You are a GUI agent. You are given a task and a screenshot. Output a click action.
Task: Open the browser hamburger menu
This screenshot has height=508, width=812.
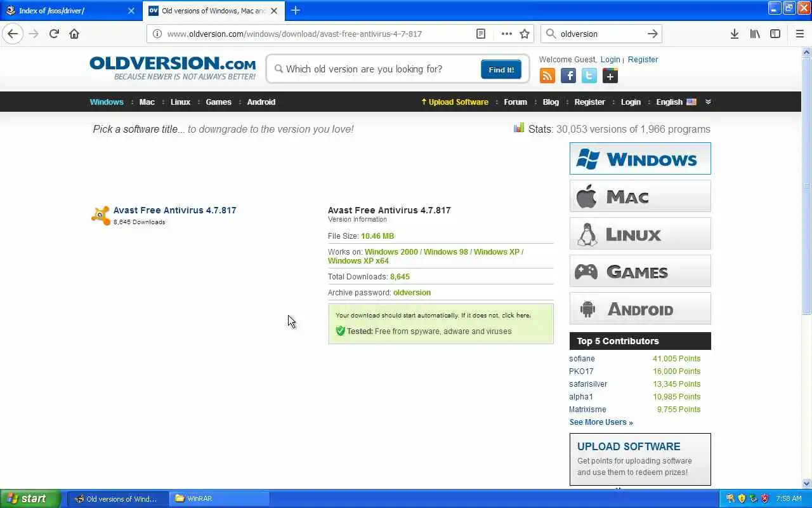(x=799, y=34)
